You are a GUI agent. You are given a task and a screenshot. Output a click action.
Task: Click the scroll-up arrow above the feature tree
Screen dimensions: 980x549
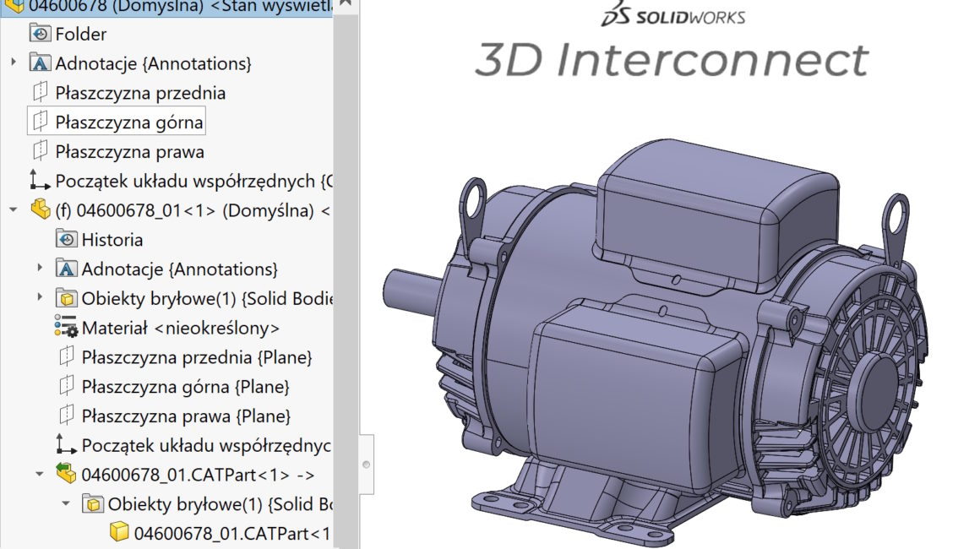345,5
